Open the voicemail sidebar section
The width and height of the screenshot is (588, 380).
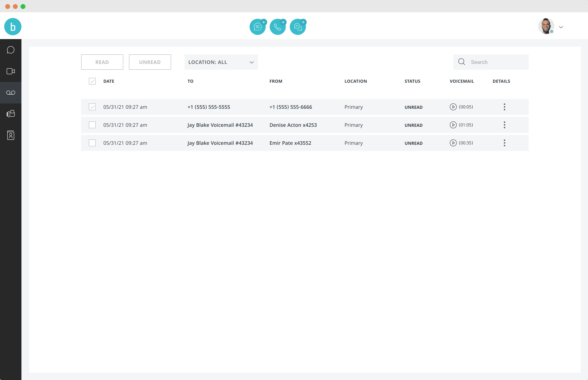tap(11, 93)
